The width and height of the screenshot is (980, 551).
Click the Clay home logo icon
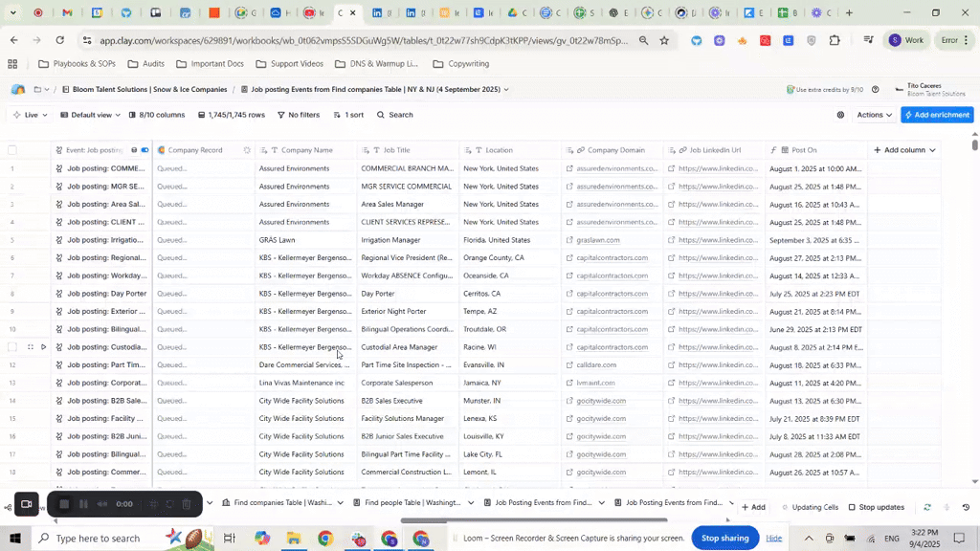pos(18,89)
